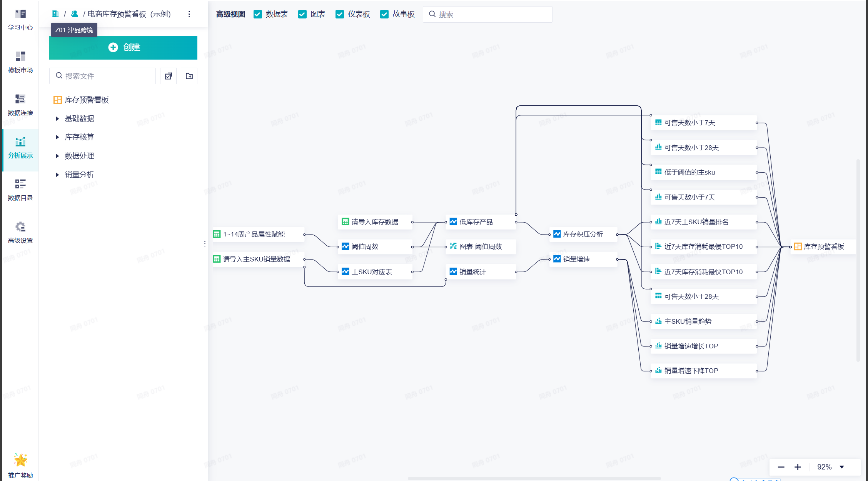This screenshot has height=481, width=868.
Task: Expand the 基础数据 folder
Action: 57,119
